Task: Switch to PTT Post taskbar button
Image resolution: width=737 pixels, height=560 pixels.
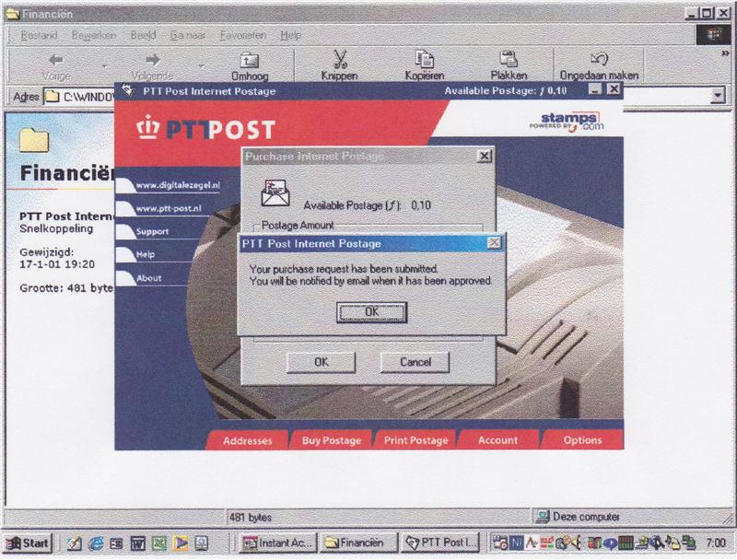Action: [x=441, y=543]
